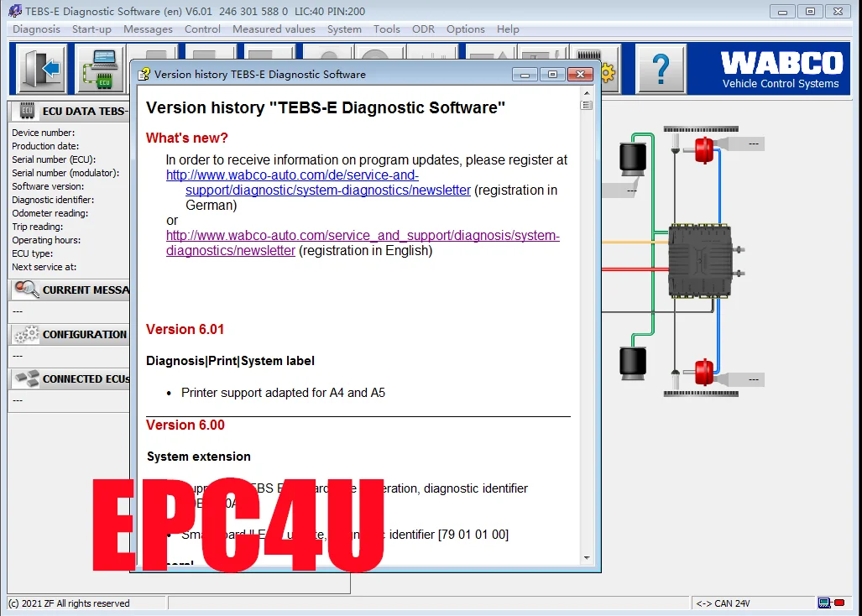
Task: Open the ODR menu
Action: (423, 29)
